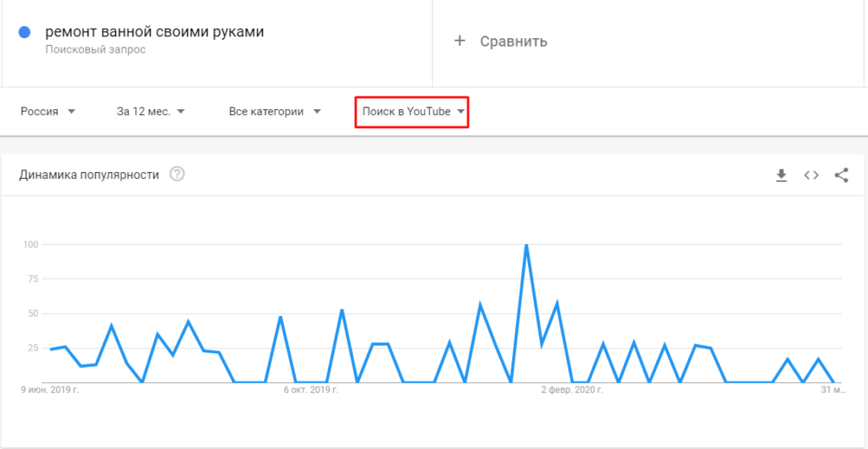The width and height of the screenshot is (868, 449).
Task: Click the Динамика популярности heading
Action: pyautogui.click(x=89, y=175)
